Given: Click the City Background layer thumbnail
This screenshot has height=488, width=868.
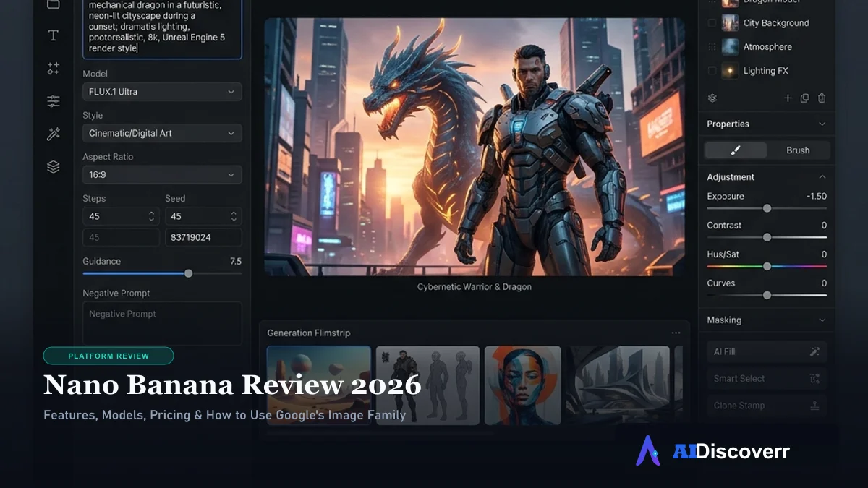Looking at the screenshot, I should point(730,23).
